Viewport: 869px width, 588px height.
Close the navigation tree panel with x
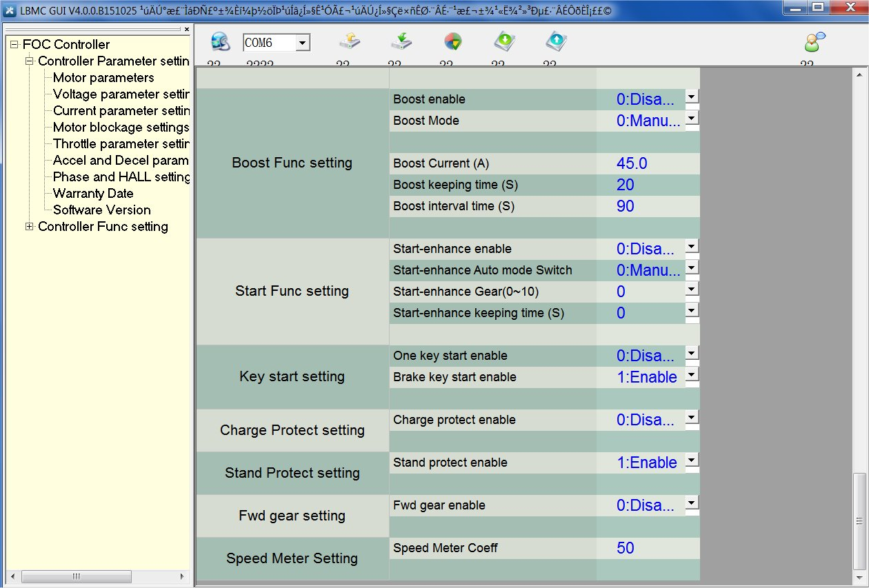(x=186, y=29)
